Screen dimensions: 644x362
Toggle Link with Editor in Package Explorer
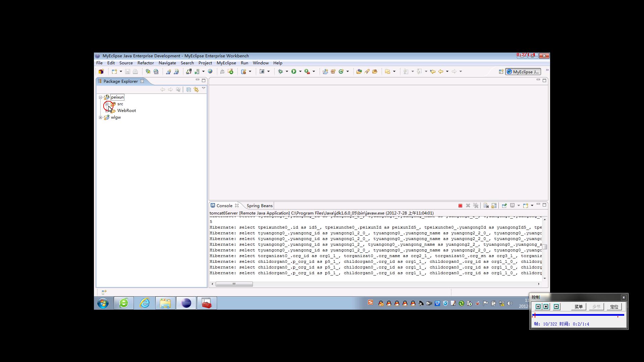coord(196,89)
